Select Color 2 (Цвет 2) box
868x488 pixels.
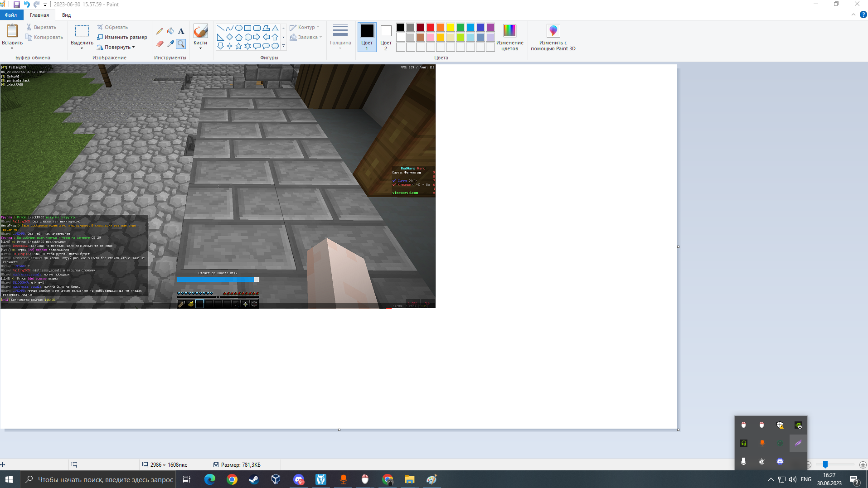click(x=386, y=37)
